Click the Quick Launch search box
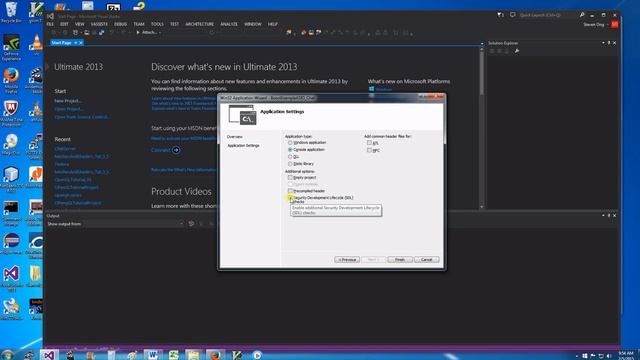Viewport: 640px width, 360px height. coord(548,15)
